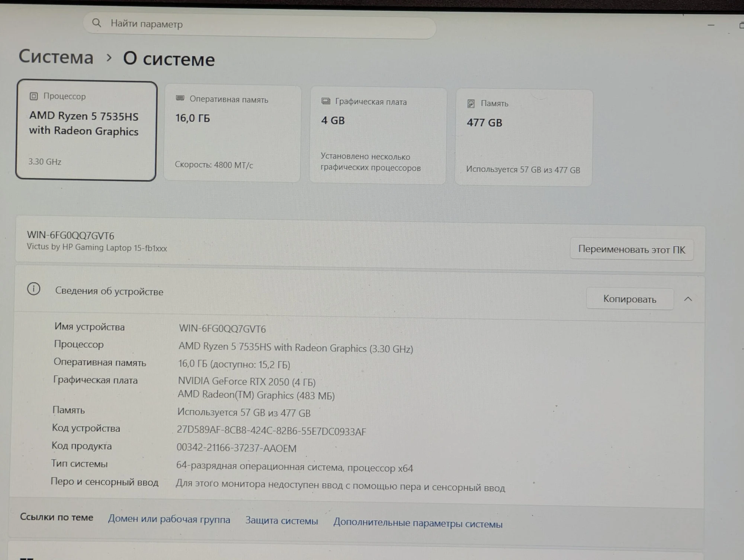Open "Защита системы" link
The height and width of the screenshot is (560, 744).
click(x=282, y=521)
